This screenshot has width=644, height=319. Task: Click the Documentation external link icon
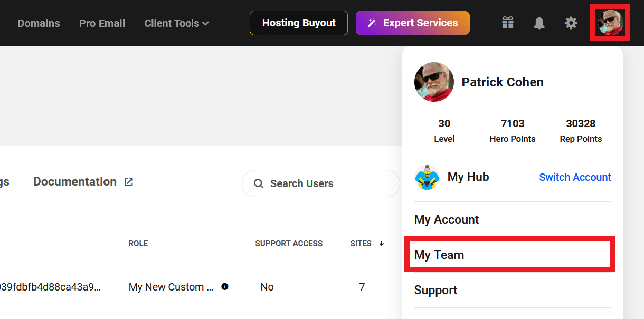129,182
